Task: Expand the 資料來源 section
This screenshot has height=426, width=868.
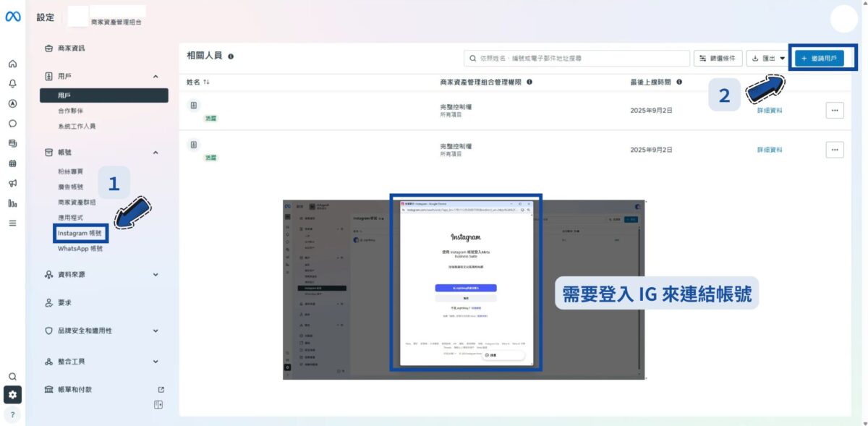Action: pyautogui.click(x=102, y=275)
